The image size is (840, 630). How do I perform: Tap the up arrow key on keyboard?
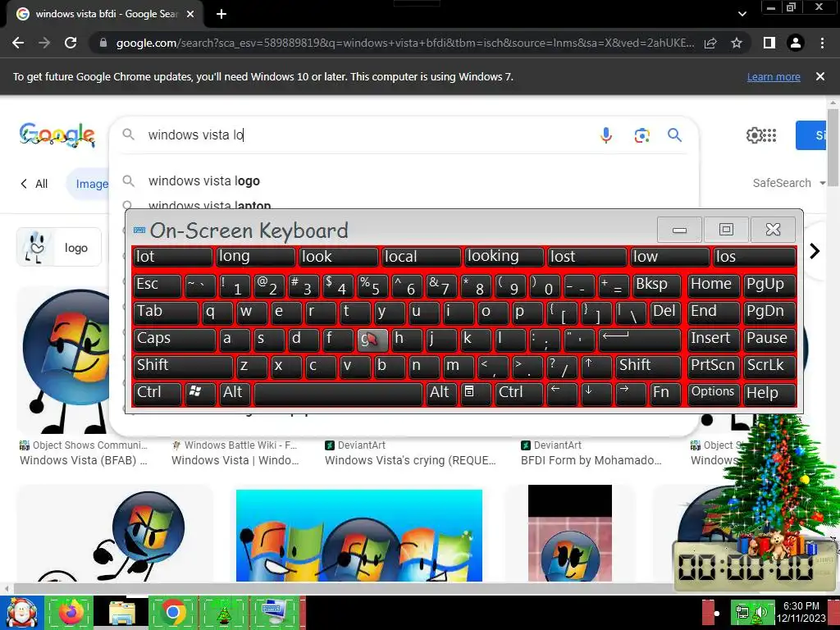[x=596, y=366]
